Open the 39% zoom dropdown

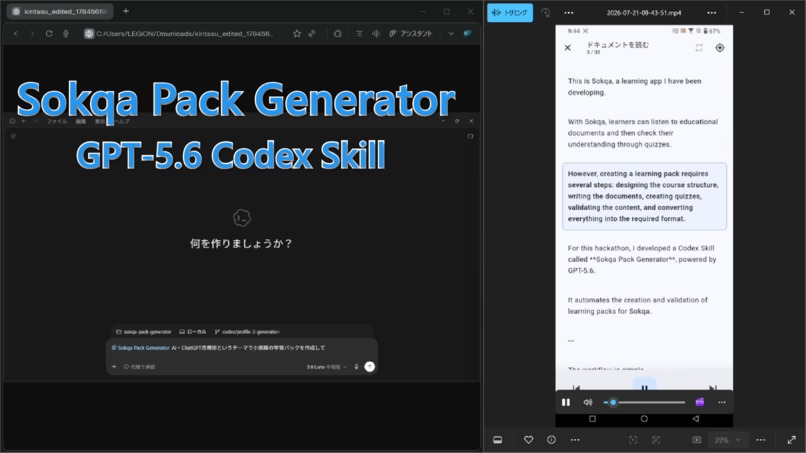[x=727, y=440]
